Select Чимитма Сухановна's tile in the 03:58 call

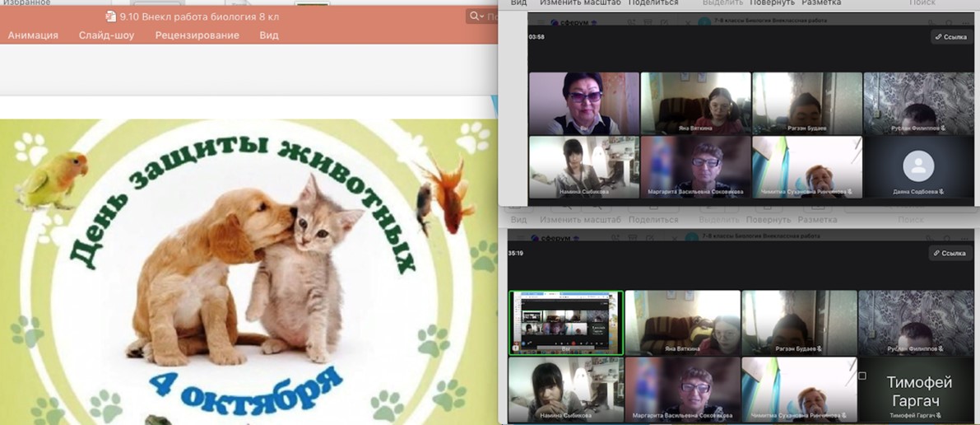click(807, 167)
